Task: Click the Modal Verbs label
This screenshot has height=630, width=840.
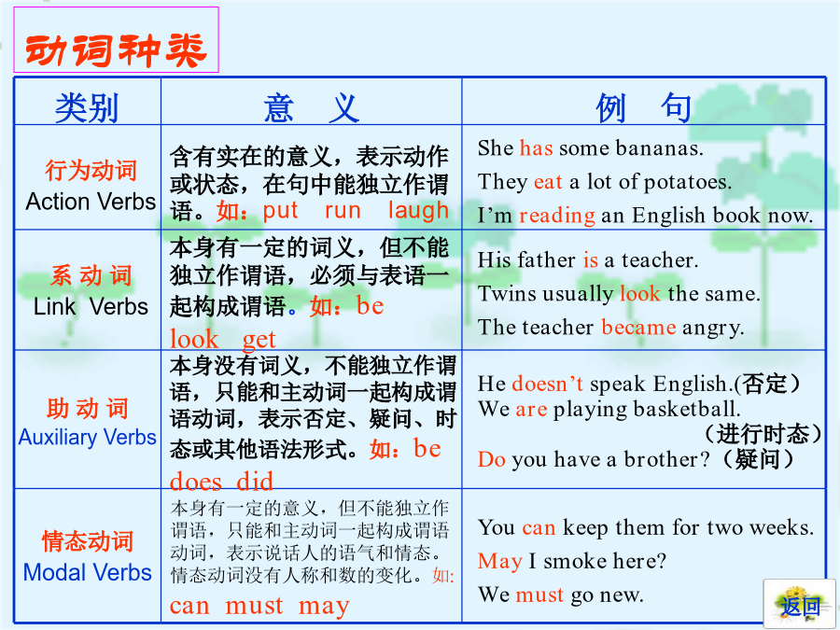Action: [x=88, y=572]
